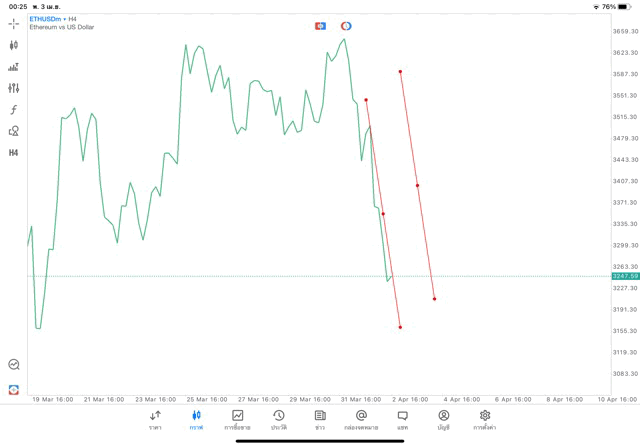Open the ข่าว (News) tab

320,420
